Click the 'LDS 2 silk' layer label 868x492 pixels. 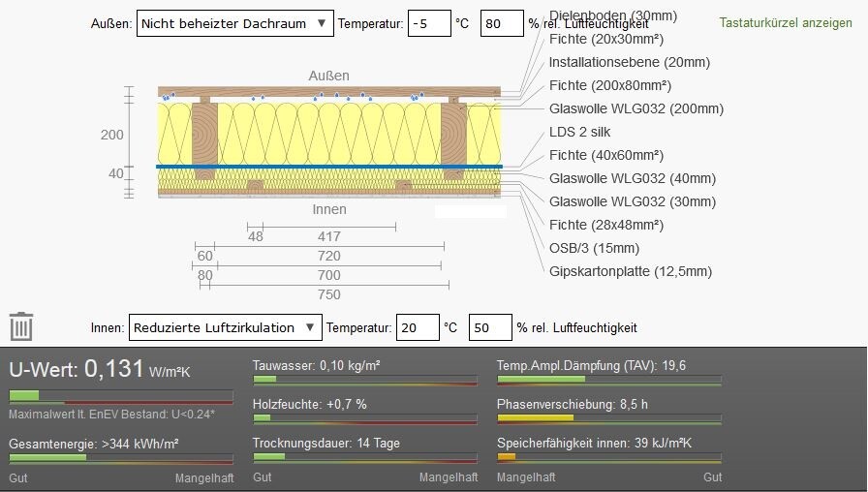click(579, 132)
